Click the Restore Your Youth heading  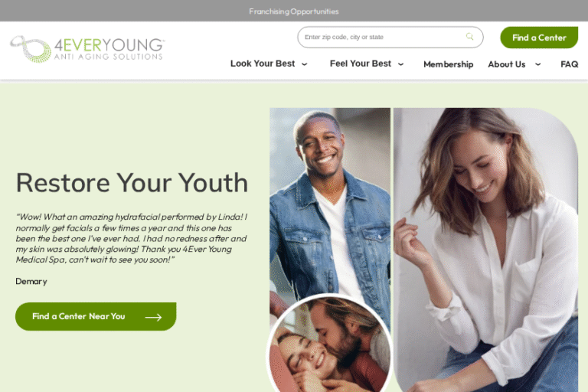(132, 183)
